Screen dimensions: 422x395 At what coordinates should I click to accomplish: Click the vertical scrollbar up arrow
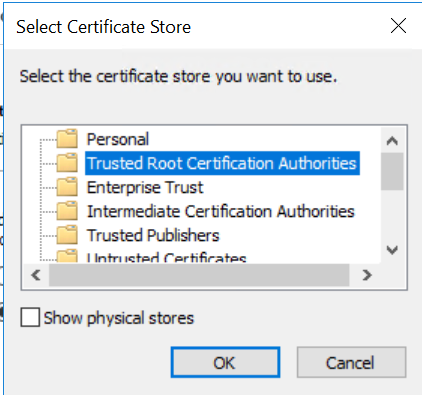pyautogui.click(x=392, y=141)
